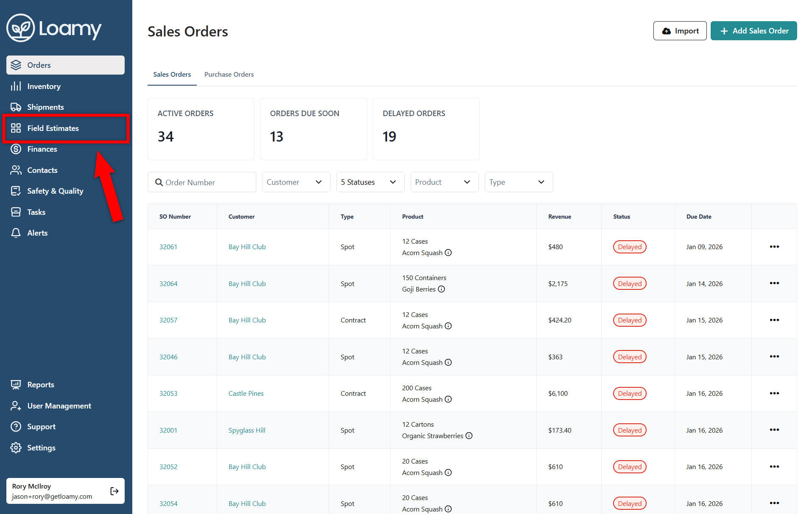
Task: Click the info icon next to Goji Berries
Action: pos(441,289)
